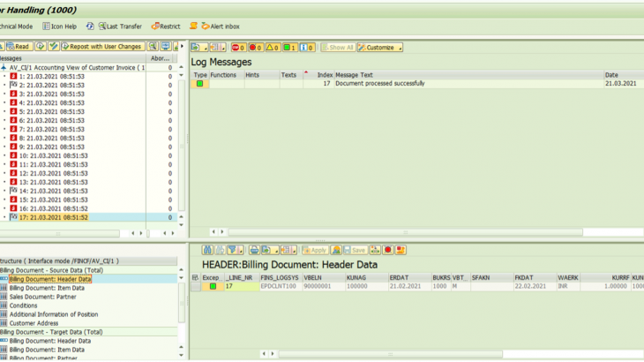
Task: Click the magnifier icon in messages toolbar
Action: click(153, 47)
